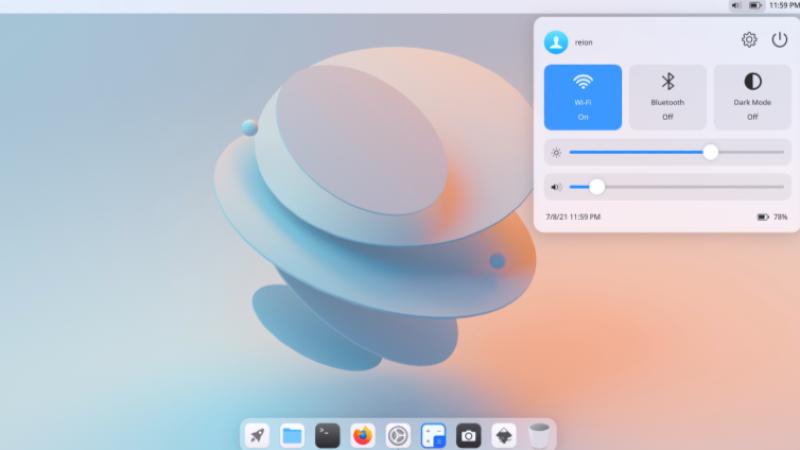Viewport: 800px width, 450px height.
Task: Click the brightness slider handle
Action: (711, 152)
